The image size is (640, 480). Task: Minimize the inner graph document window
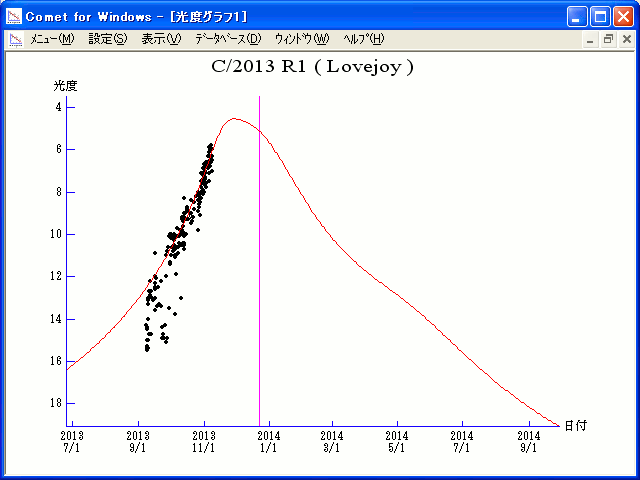point(590,40)
